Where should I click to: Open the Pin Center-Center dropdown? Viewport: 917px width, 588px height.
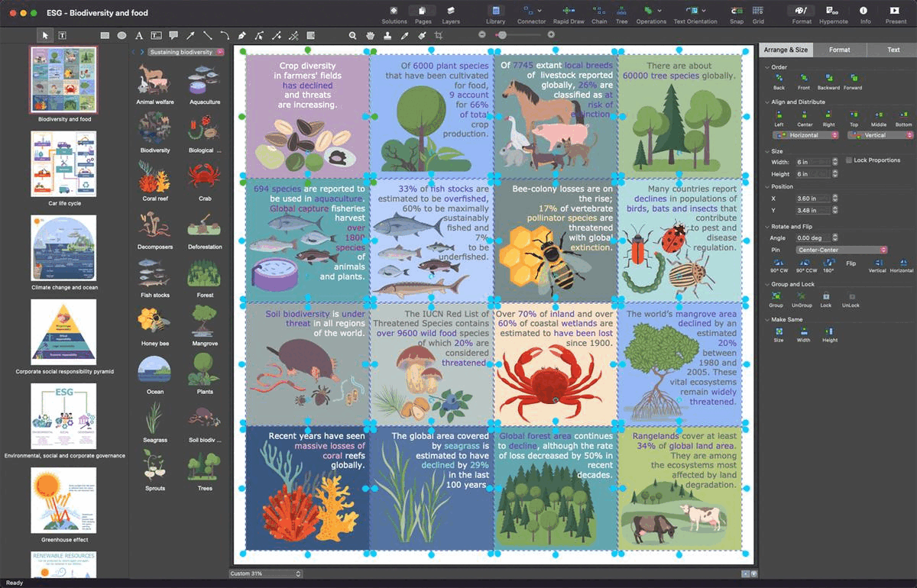[841, 250]
